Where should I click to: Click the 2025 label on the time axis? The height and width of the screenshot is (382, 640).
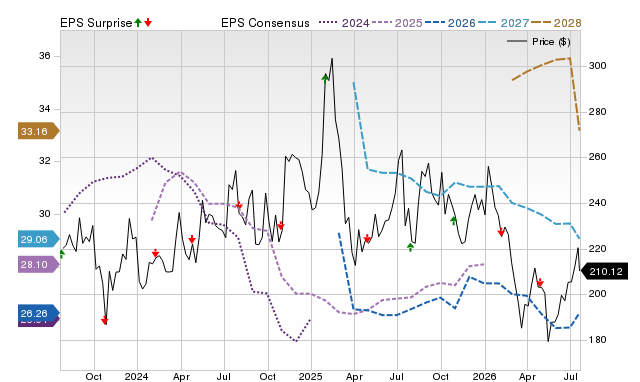pyautogui.click(x=310, y=376)
